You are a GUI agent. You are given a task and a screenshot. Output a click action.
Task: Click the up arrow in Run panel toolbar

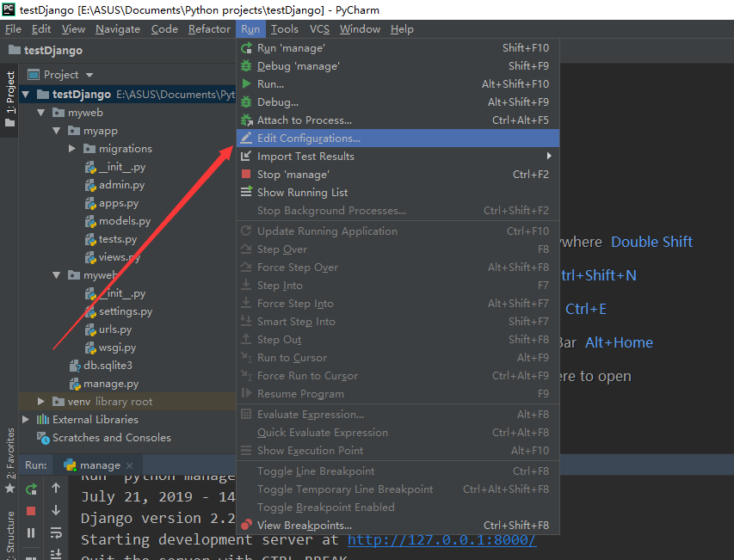[x=56, y=488]
